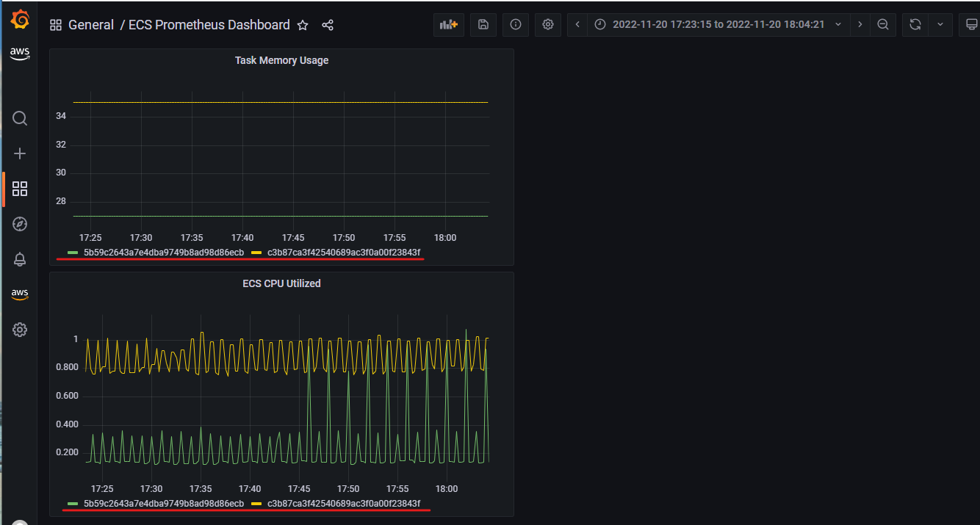Open dashboard insights info icon
This screenshot has height=525, width=980.
tap(515, 25)
